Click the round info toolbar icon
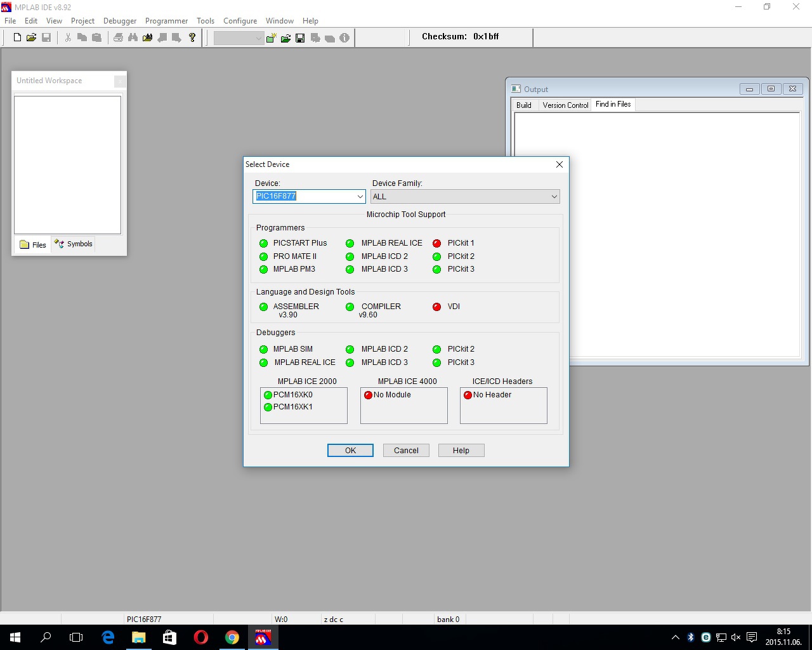 pyautogui.click(x=344, y=38)
